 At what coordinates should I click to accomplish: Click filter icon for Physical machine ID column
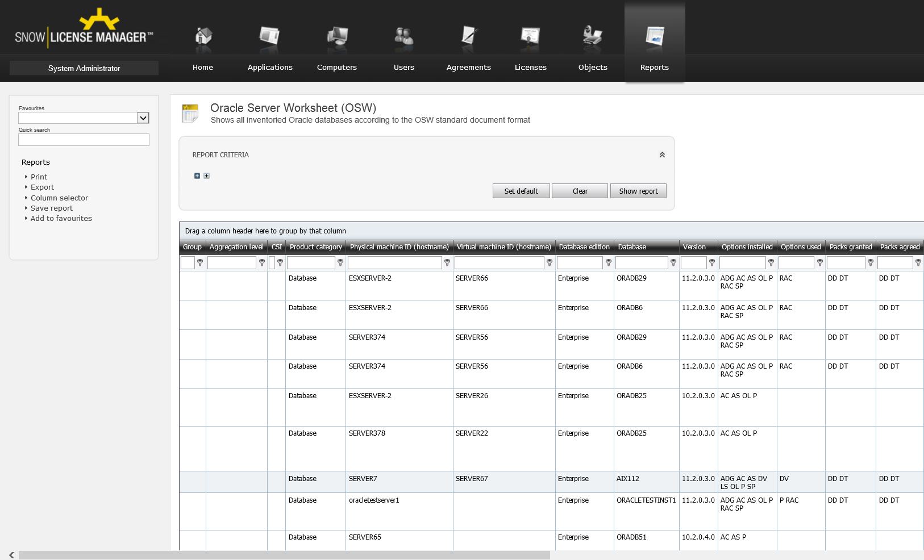[447, 262]
